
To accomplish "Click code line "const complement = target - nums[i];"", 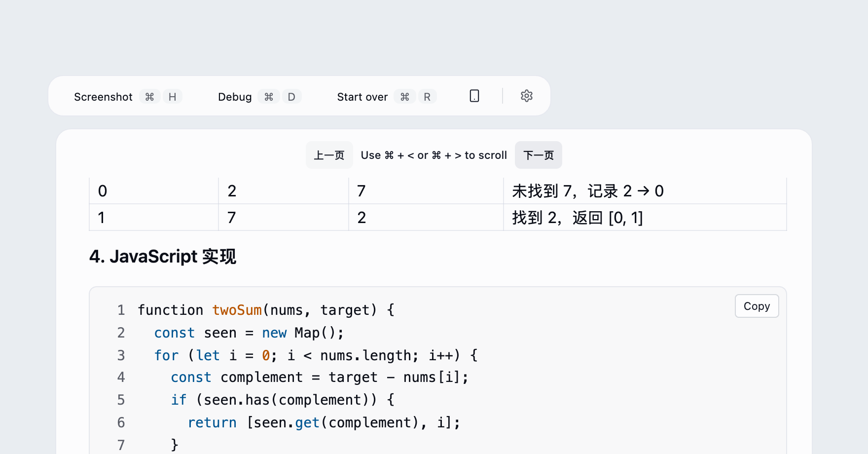I will click(x=320, y=377).
